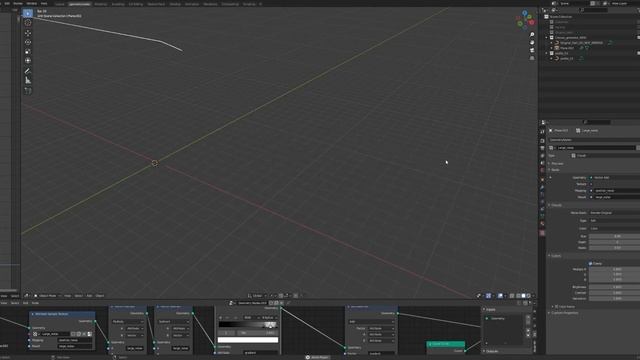Open the Output properties tab icon
Viewport: 640px width, 360px height.
[x=542, y=148]
